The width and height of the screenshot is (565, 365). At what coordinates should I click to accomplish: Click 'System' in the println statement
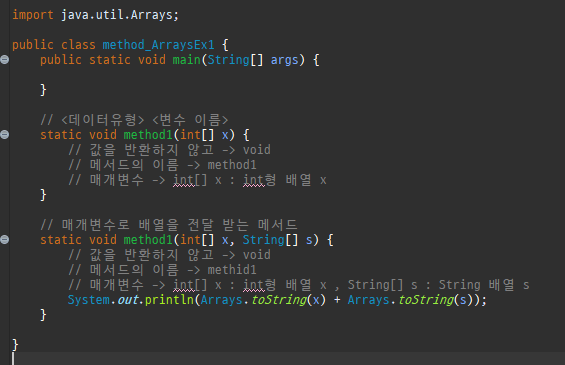point(89,300)
